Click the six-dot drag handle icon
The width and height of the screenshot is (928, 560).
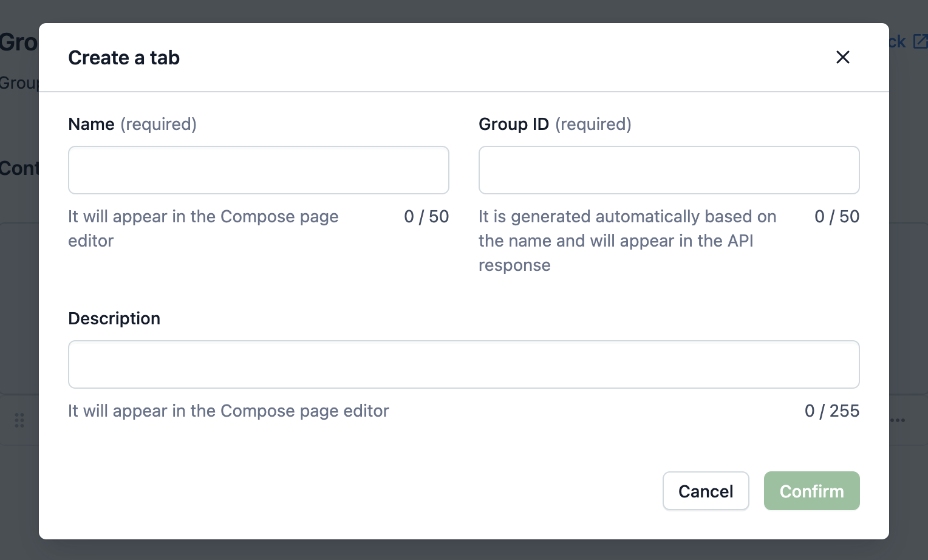pos(19,420)
